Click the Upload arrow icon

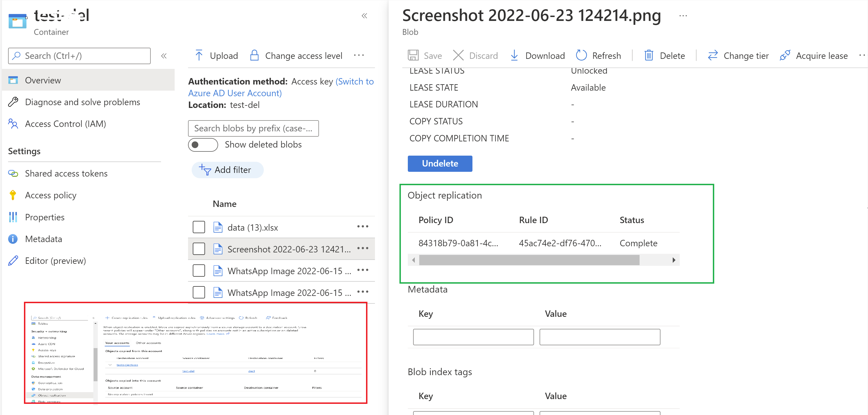point(199,55)
